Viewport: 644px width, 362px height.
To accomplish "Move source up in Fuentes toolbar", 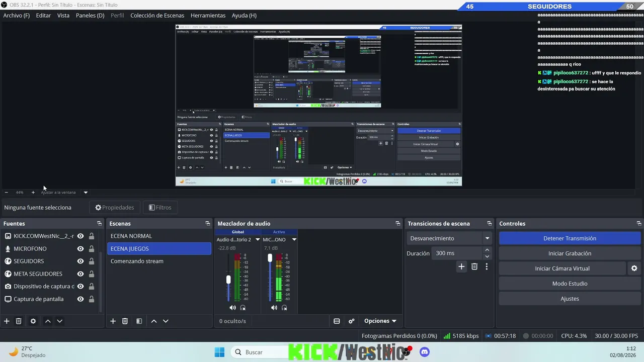I will [x=48, y=321].
